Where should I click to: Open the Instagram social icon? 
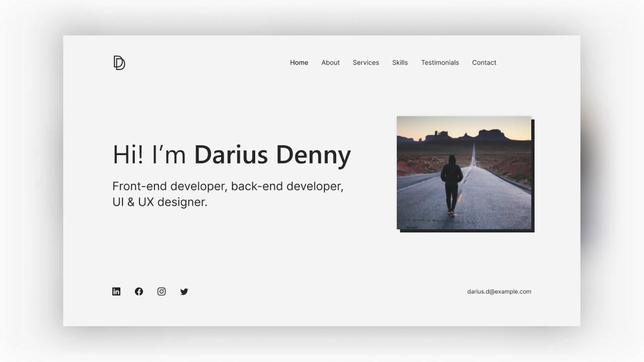point(162,292)
